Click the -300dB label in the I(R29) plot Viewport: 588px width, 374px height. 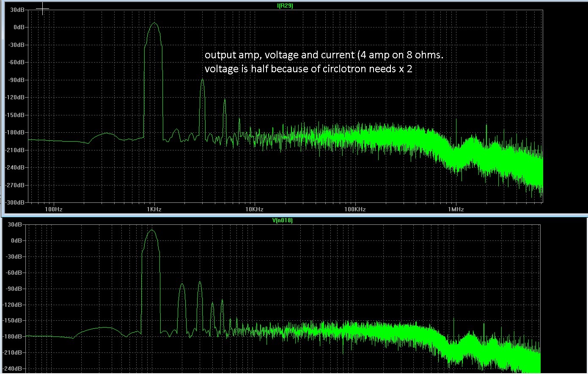[14, 203]
